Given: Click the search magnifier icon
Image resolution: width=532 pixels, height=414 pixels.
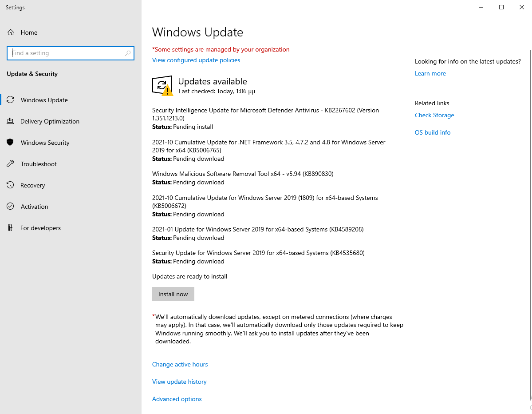Looking at the screenshot, I should tap(128, 53).
